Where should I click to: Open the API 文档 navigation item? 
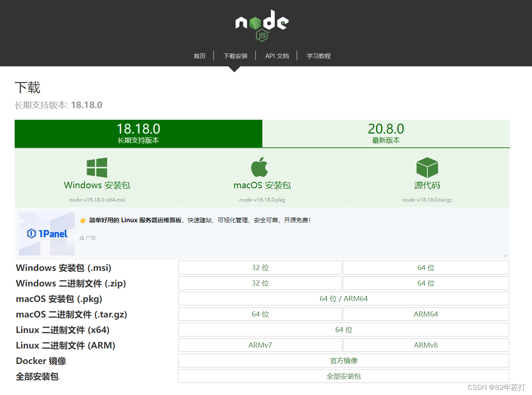[x=277, y=56]
